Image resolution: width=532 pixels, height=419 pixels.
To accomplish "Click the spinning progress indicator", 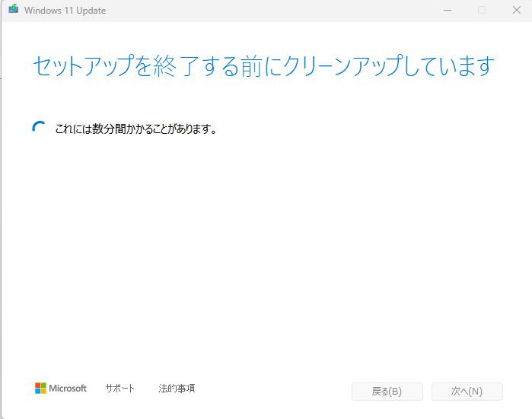I will pyautogui.click(x=39, y=129).
